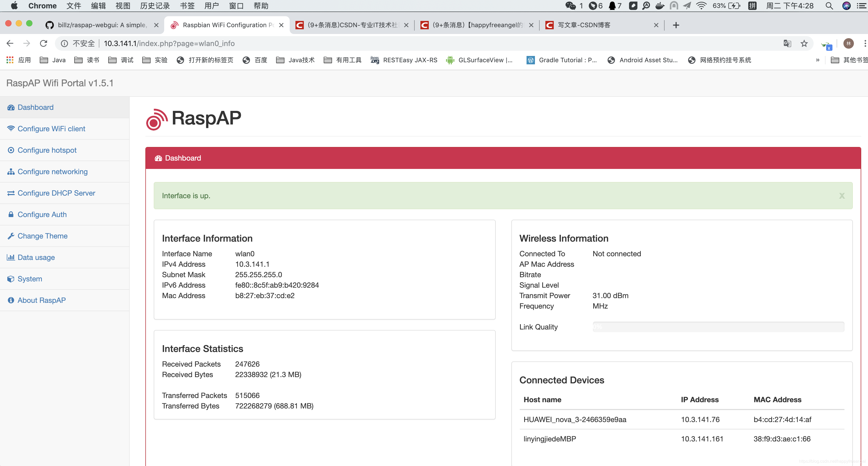Open the RESTEasy JAX-RS bookmark
Image resolution: width=868 pixels, height=466 pixels.
click(404, 60)
